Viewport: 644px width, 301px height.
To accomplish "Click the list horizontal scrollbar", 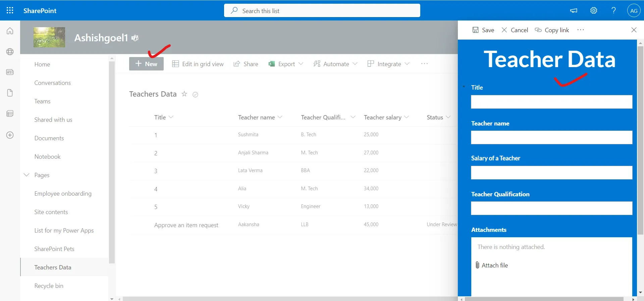I will 290,299.
